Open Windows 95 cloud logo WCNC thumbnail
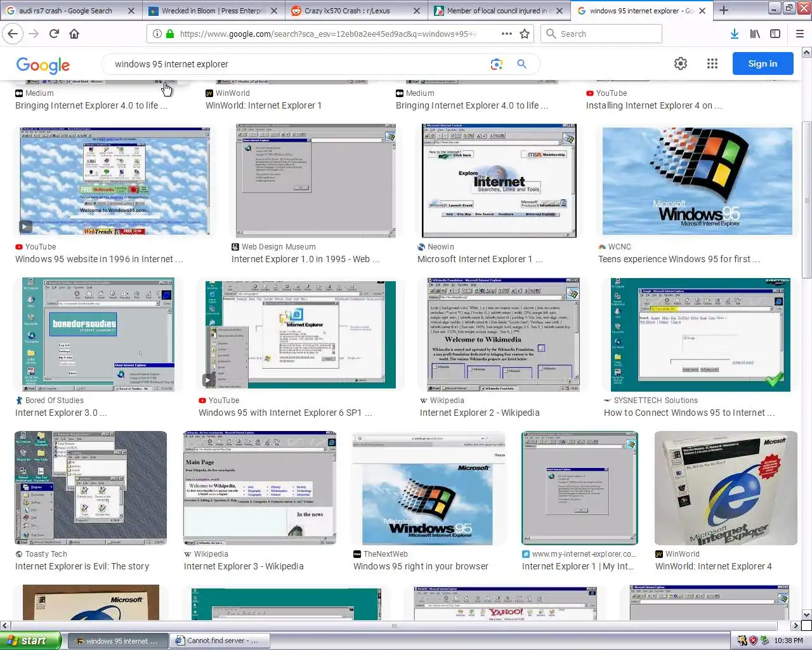The height and width of the screenshot is (650, 812). point(697,181)
